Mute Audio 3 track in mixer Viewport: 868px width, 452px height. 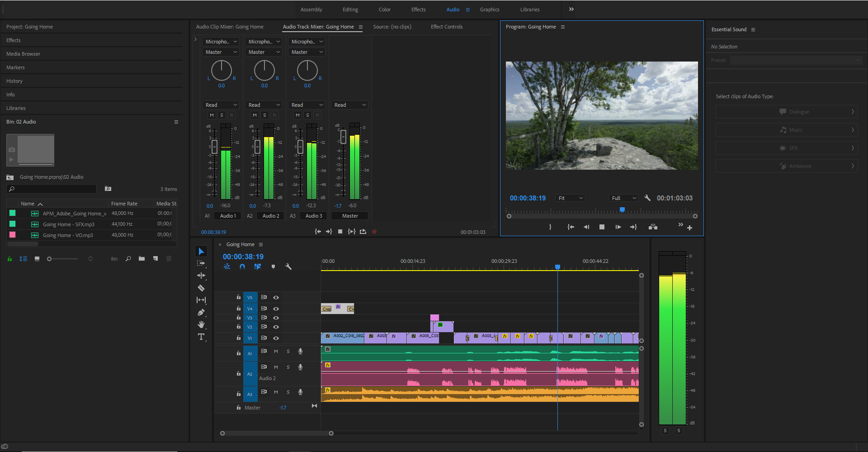click(297, 115)
